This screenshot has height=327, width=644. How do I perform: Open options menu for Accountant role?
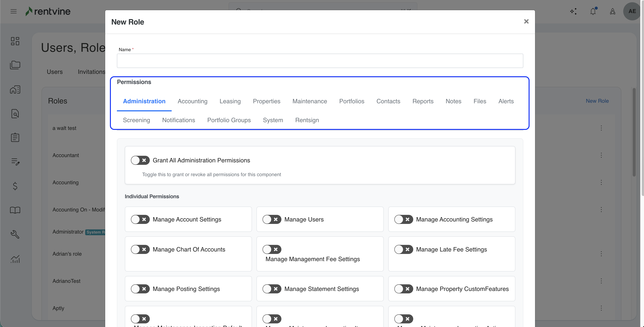coord(601,155)
